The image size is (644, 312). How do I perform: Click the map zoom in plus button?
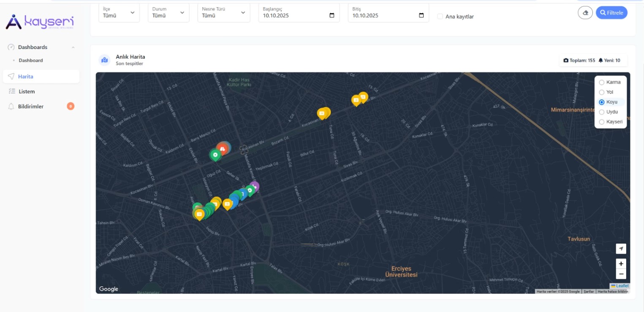[621, 264]
